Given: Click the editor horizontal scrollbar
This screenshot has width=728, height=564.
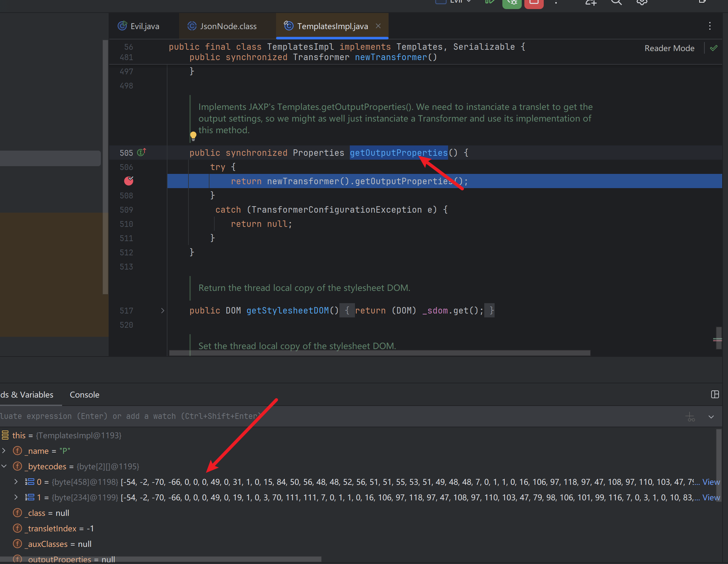Looking at the screenshot, I should [x=380, y=353].
